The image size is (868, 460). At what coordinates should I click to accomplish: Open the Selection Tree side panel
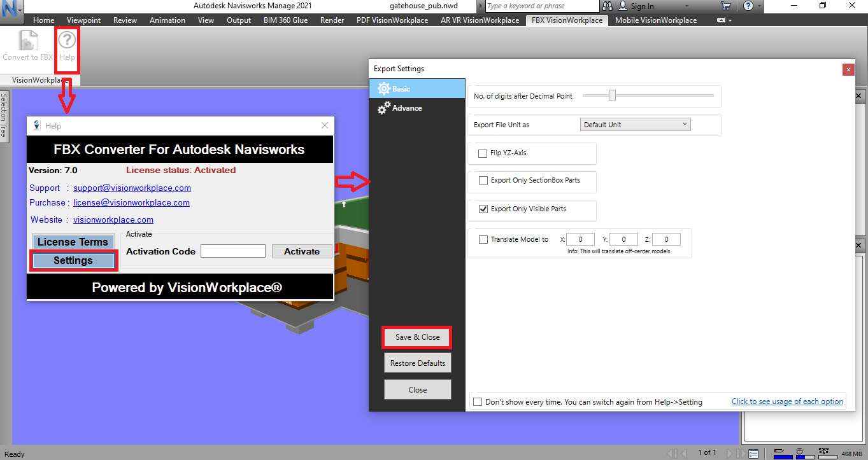(x=3, y=115)
